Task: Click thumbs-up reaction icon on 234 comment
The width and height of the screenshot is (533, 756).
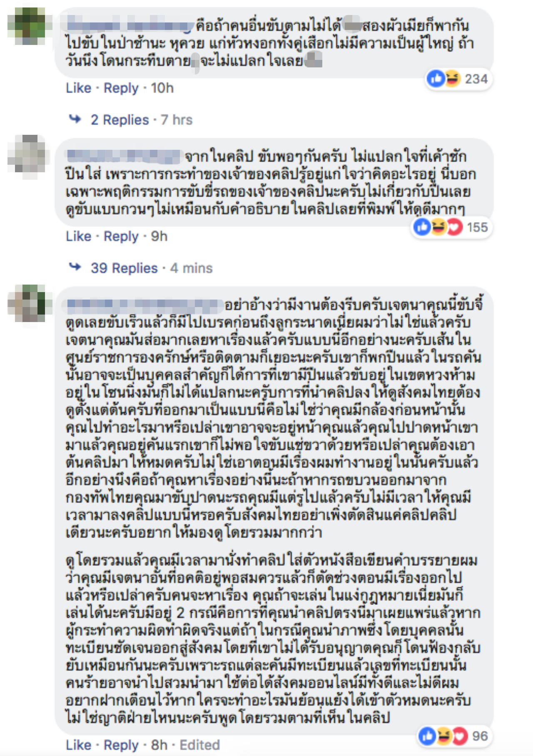Action: point(436,79)
